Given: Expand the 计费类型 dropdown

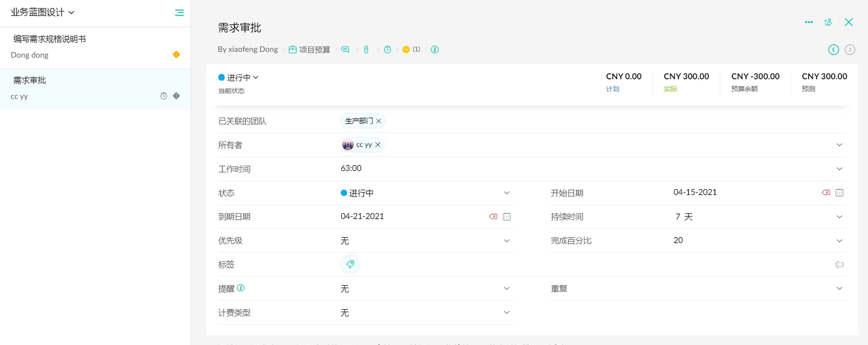Looking at the screenshot, I should (x=506, y=312).
